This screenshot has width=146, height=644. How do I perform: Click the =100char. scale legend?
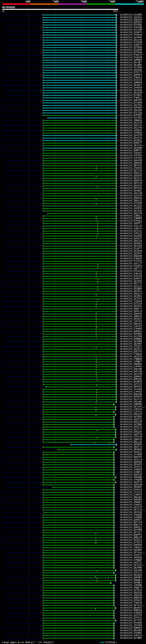[109, 642]
